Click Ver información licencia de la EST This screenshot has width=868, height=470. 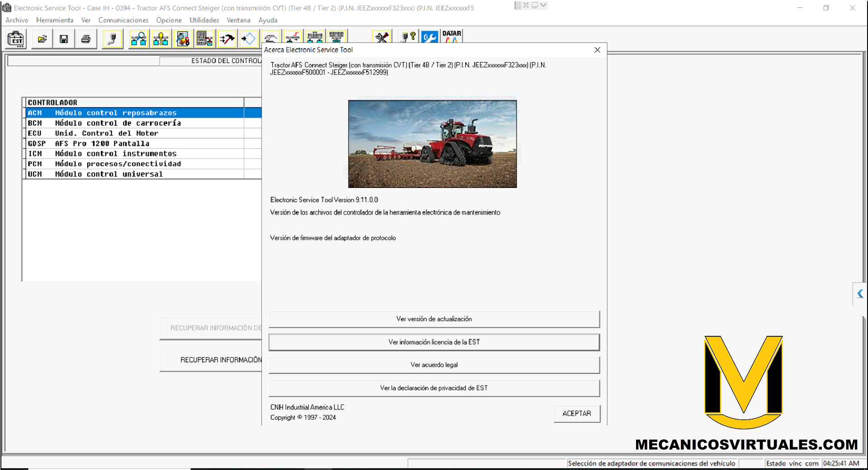(434, 342)
